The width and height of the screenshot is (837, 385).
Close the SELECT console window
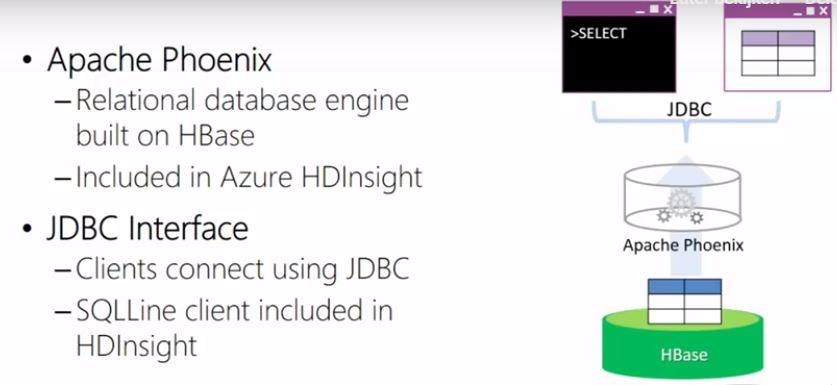coord(667,10)
